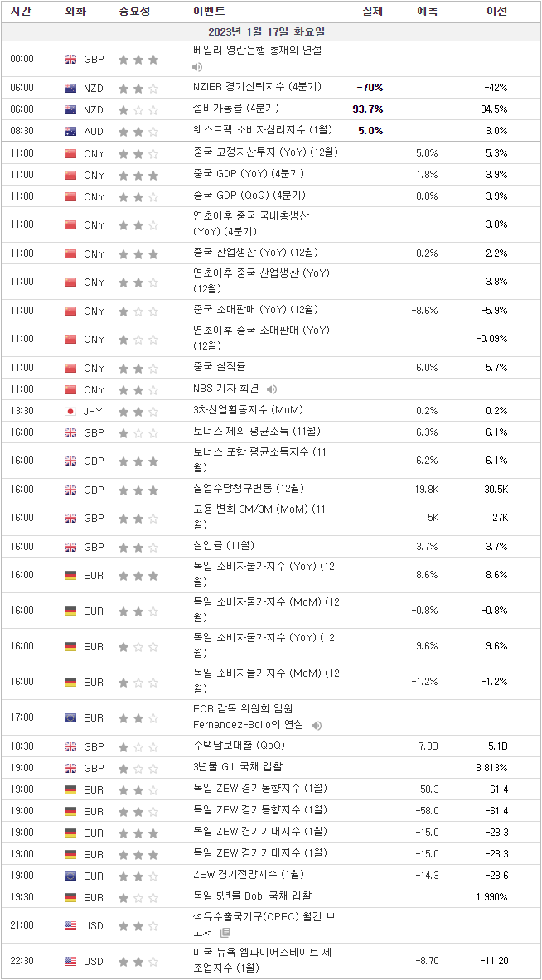Click speaker icon after Fernandez-Bollo의 연설
The height and width of the screenshot is (980, 542).
point(317,726)
